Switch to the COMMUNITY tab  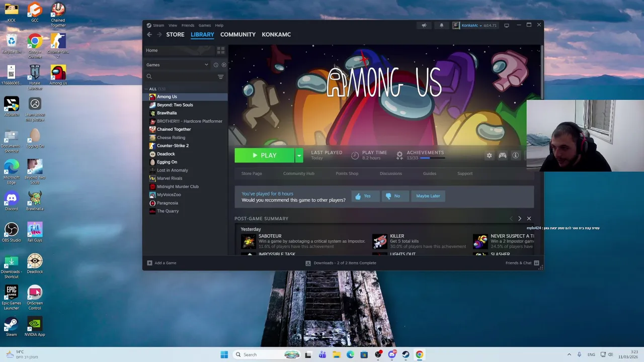point(238,35)
